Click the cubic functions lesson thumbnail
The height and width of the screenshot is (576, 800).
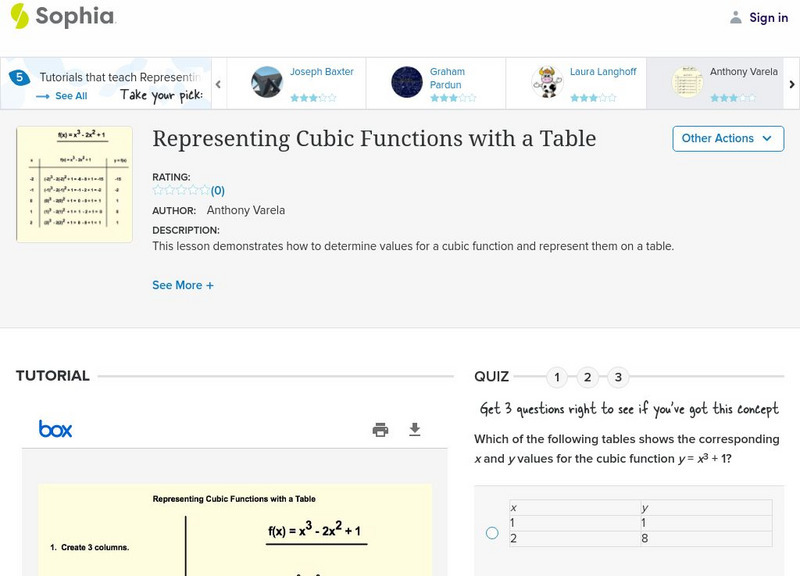75,184
